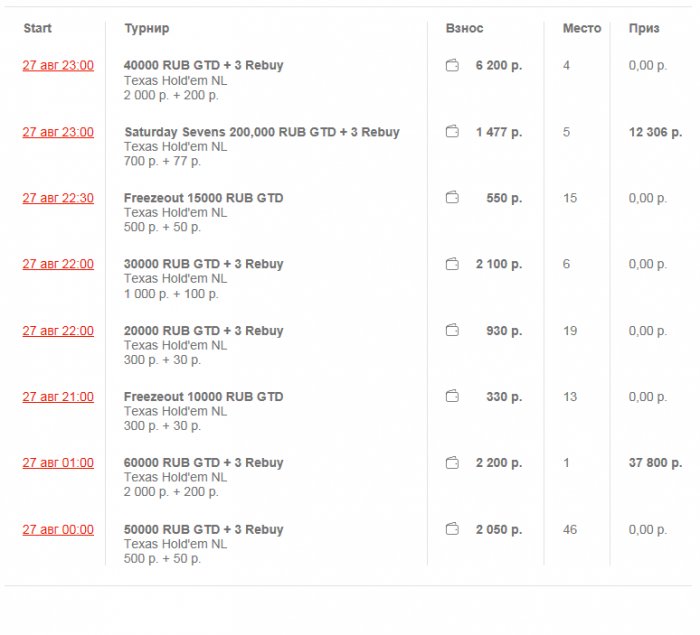Click the Взнос column header

(464, 28)
